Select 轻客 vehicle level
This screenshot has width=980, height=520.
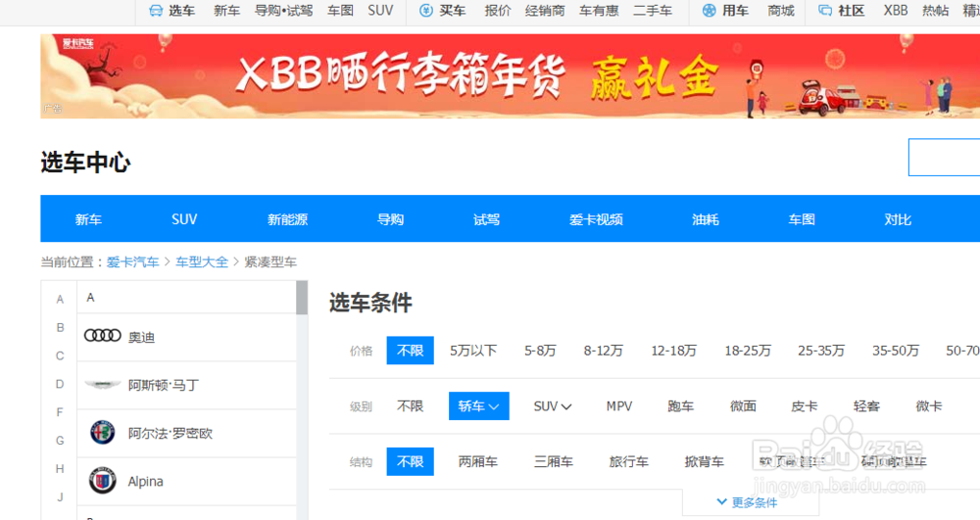click(x=867, y=406)
